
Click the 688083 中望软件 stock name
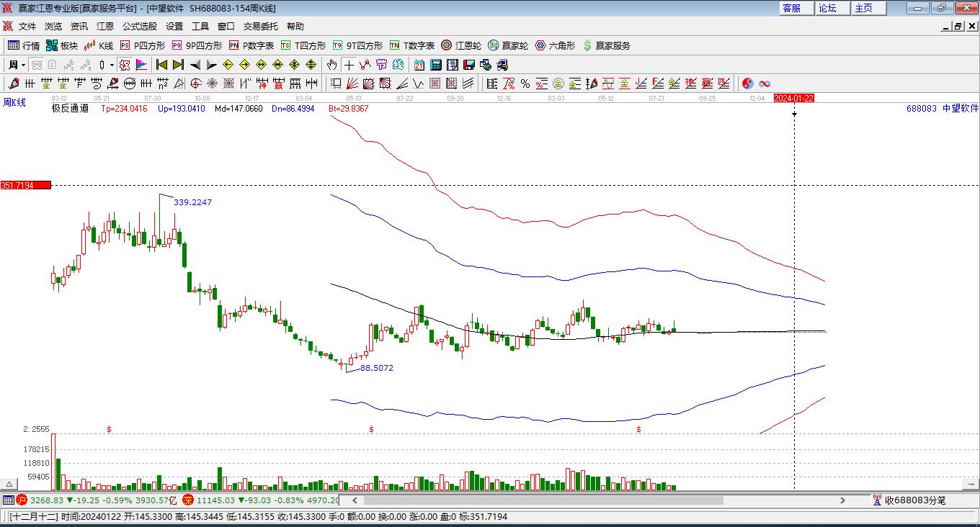[943, 109]
